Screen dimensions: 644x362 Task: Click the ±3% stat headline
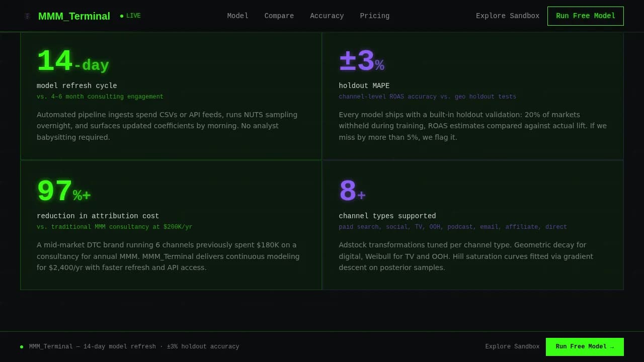coord(362,62)
